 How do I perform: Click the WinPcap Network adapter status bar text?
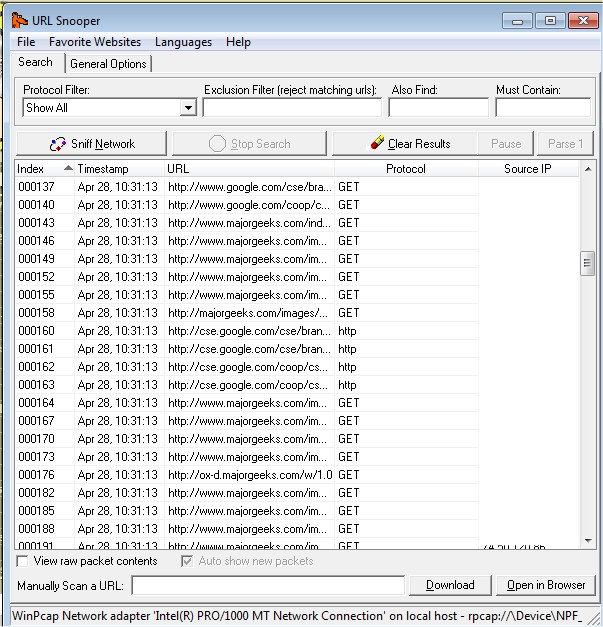click(x=297, y=616)
